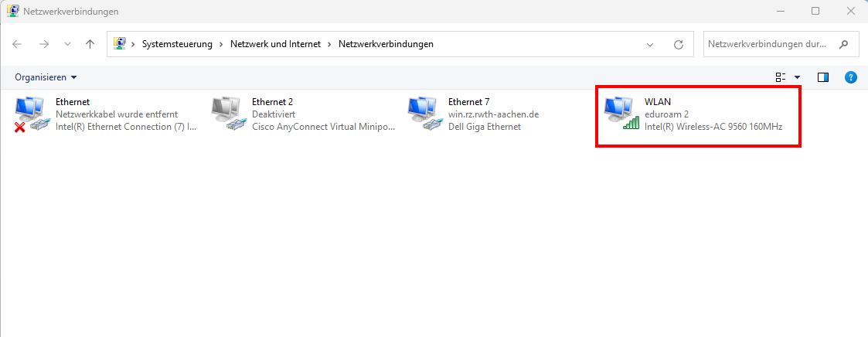Viewport: 868px width, 337px height.
Task: Expand chevron before the Systemsteuerung breadcrumb
Action: (x=134, y=44)
